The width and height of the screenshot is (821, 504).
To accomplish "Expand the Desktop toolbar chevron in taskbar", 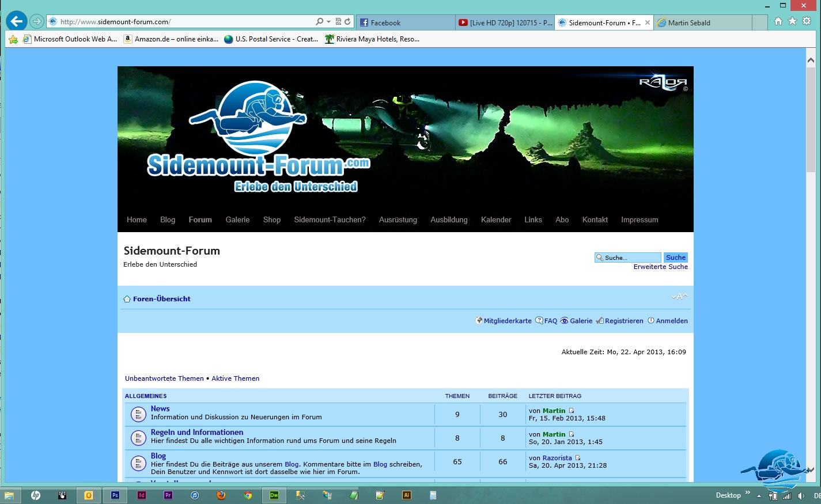I will [748, 492].
